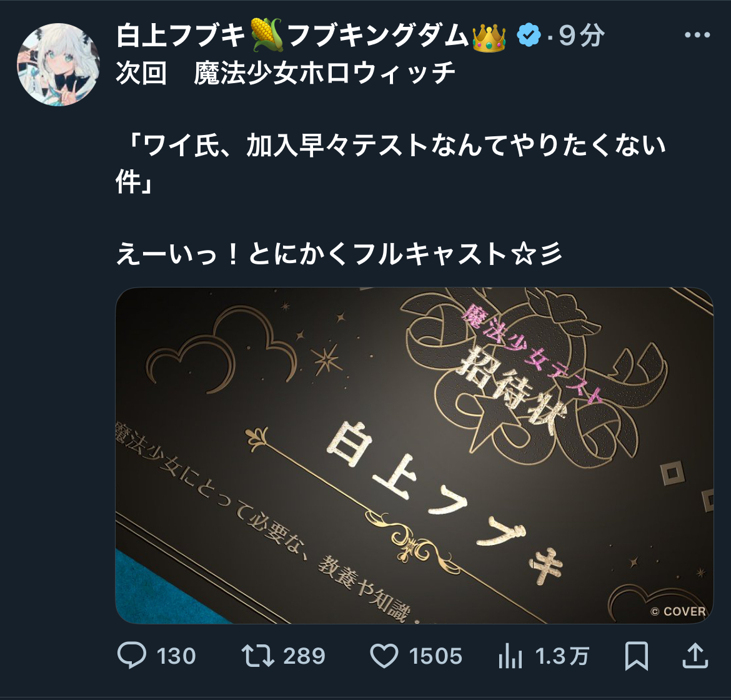Click the corn emoji in name
Viewport: 731px width, 700px height.
tap(267, 35)
